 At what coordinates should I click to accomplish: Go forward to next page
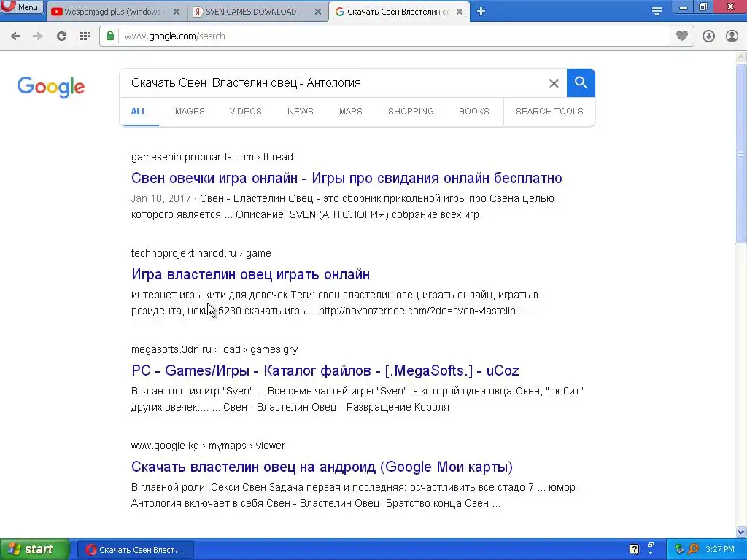(x=38, y=36)
